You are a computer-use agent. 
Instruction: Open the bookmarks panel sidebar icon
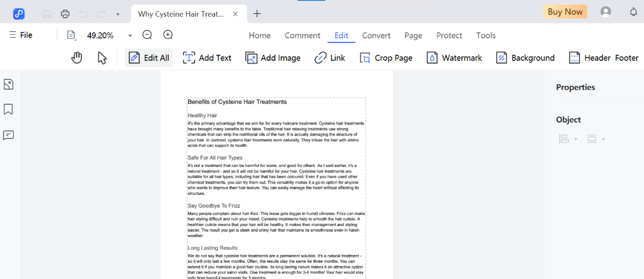point(8,109)
